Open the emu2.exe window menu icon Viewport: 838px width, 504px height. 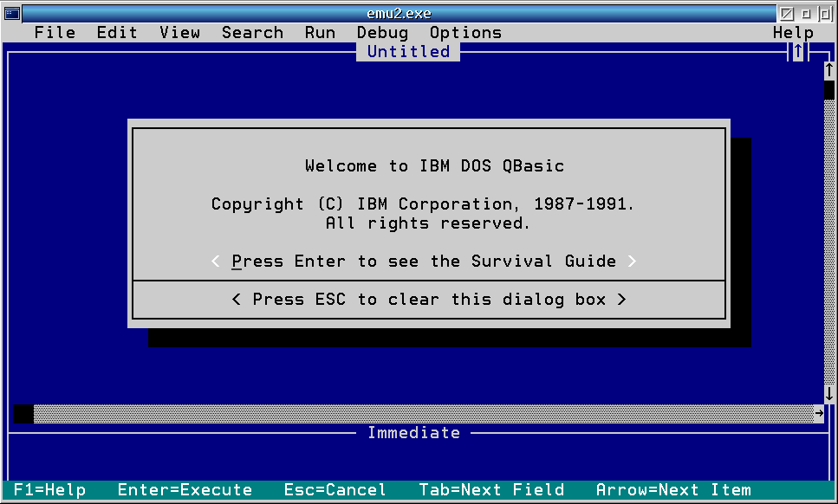pyautogui.click(x=12, y=13)
